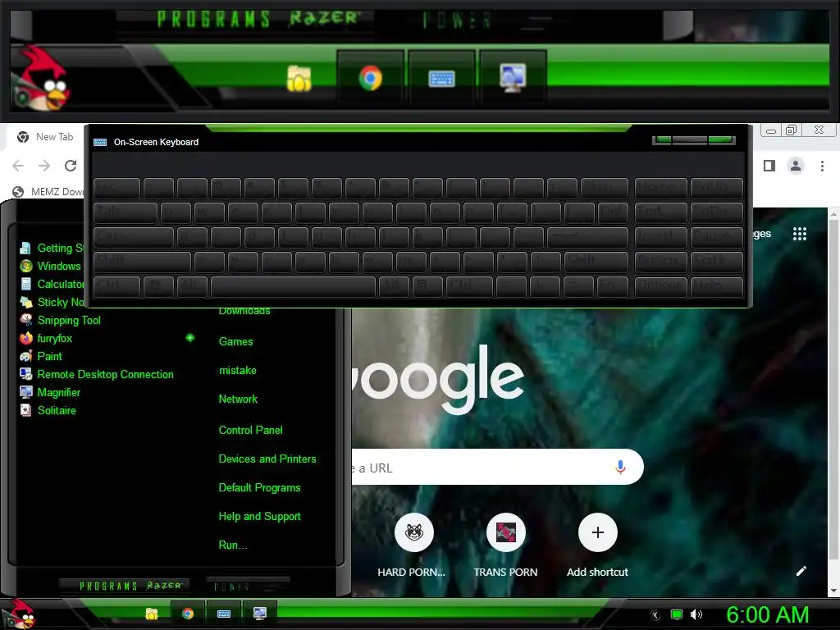Open Getting Started from the start menu
This screenshot has height=630, width=840.
(52, 248)
